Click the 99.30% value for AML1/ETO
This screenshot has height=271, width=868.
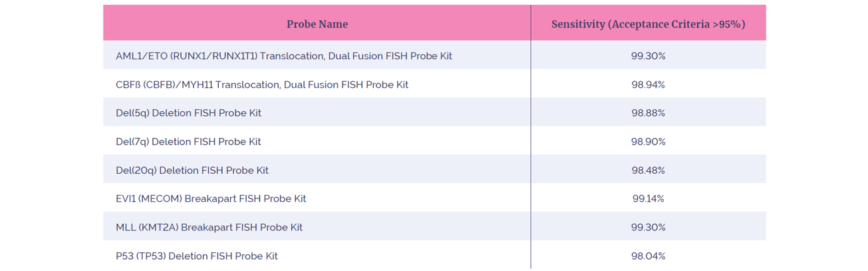click(649, 56)
